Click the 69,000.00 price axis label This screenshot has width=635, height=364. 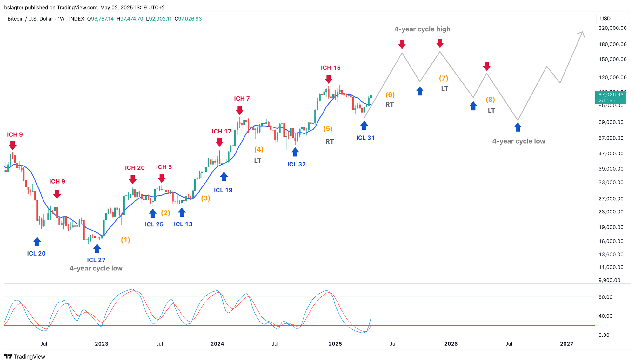tap(611, 122)
